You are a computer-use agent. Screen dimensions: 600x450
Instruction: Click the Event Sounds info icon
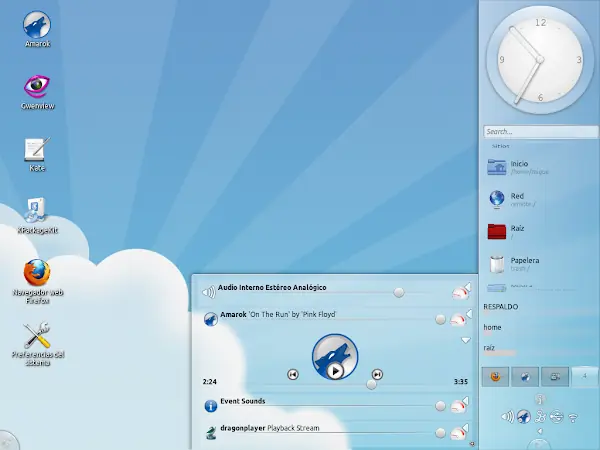[x=210, y=406]
